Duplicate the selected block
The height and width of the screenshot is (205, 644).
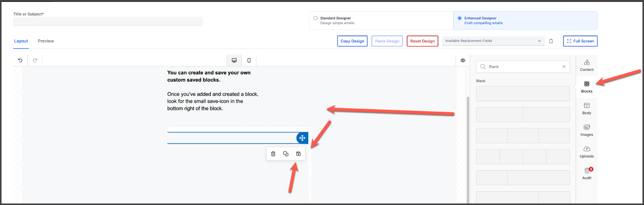[x=286, y=154]
